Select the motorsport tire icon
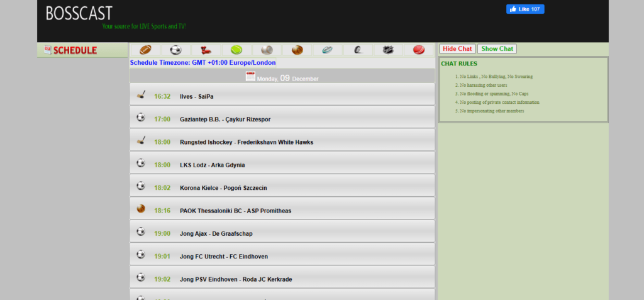The height and width of the screenshot is (300, 644). tap(357, 50)
